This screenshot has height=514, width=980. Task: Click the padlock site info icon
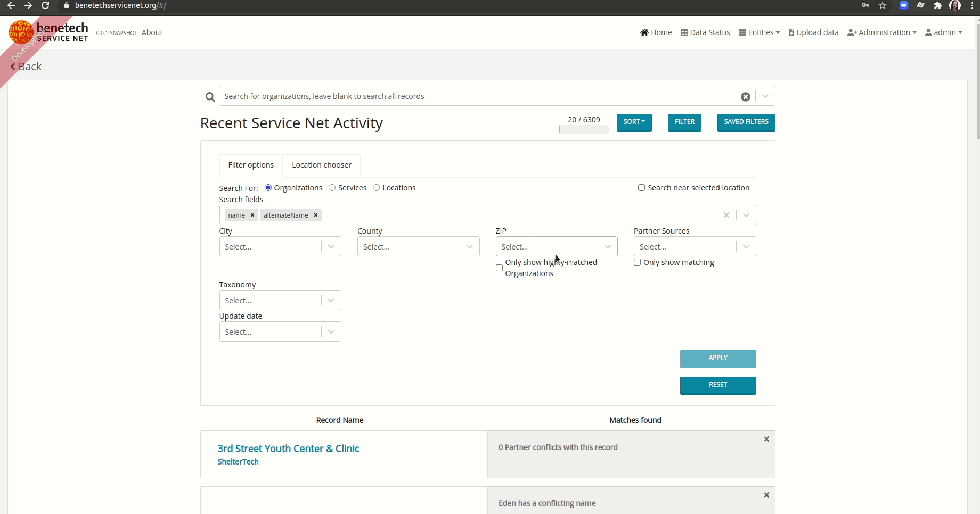pyautogui.click(x=67, y=5)
